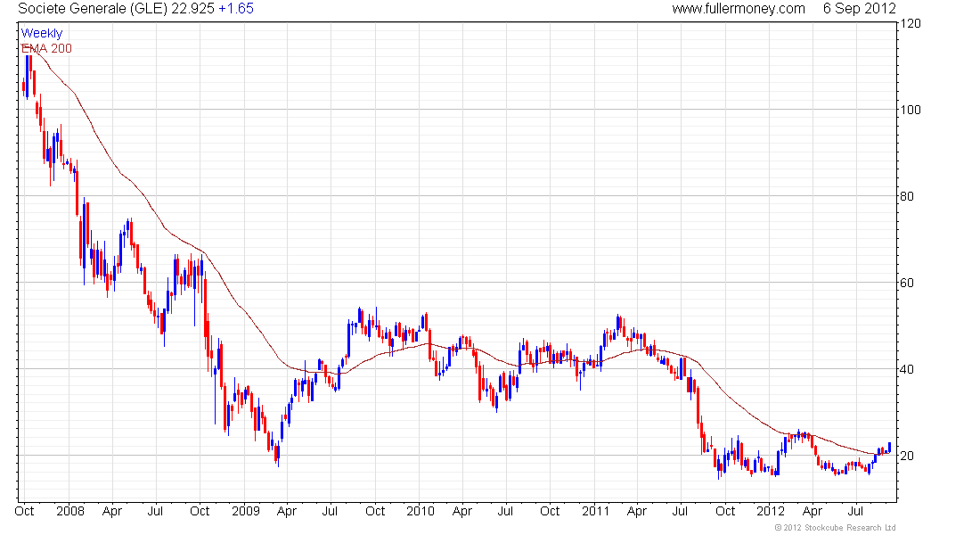The width and height of the screenshot is (980, 535).
Task: Click the 'Societe Generale (GLE)' chart title
Action: pyautogui.click(x=94, y=9)
